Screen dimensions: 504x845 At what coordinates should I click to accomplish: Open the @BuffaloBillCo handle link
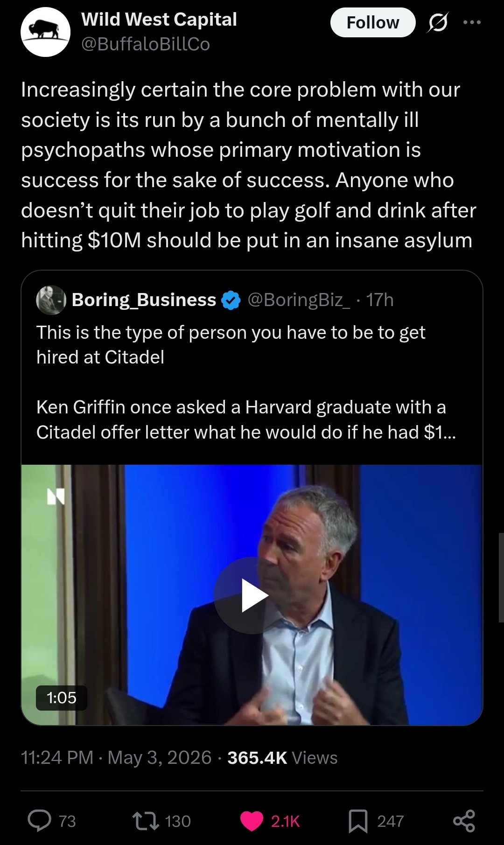(x=146, y=44)
